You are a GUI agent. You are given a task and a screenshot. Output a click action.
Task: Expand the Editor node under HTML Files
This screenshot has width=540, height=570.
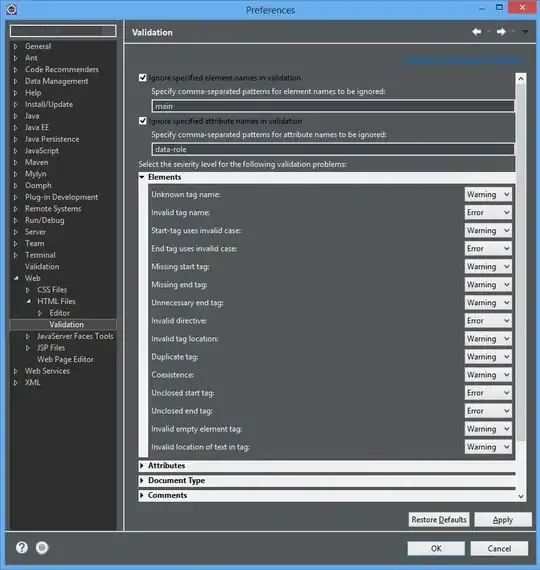(x=40, y=313)
